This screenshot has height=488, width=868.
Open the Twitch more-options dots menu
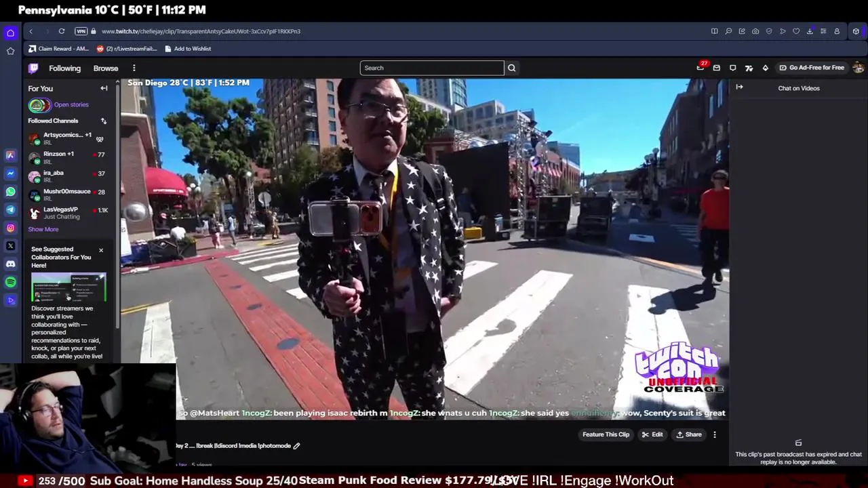click(x=134, y=68)
